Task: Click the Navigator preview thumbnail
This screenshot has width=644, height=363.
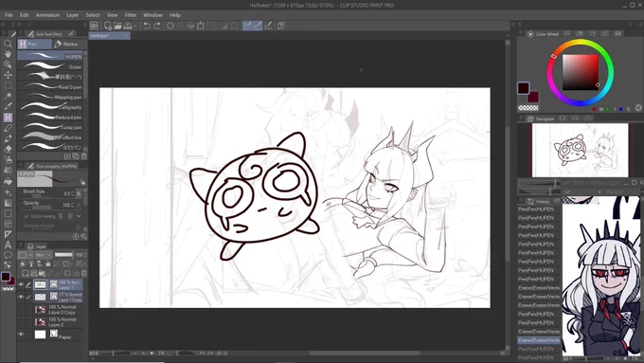Action: (x=580, y=150)
